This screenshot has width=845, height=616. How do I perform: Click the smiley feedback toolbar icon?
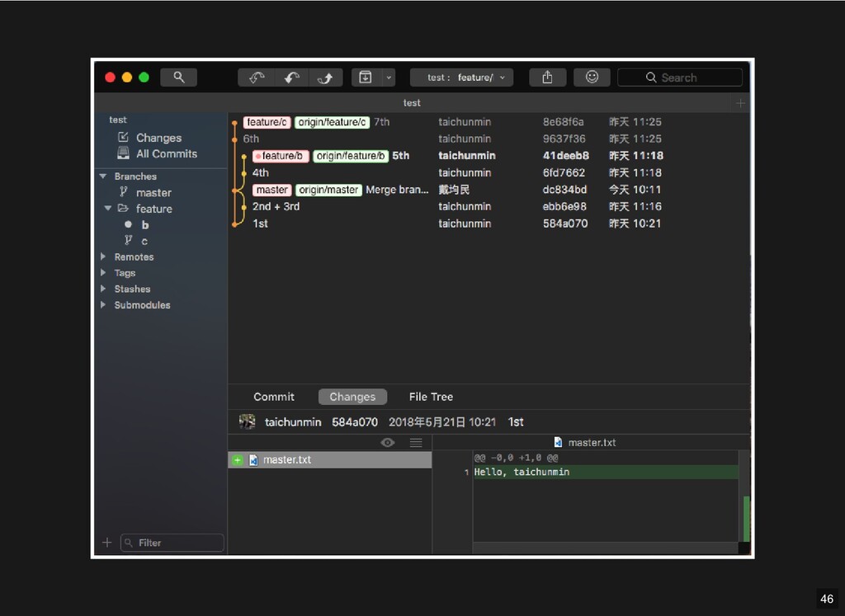pos(592,78)
